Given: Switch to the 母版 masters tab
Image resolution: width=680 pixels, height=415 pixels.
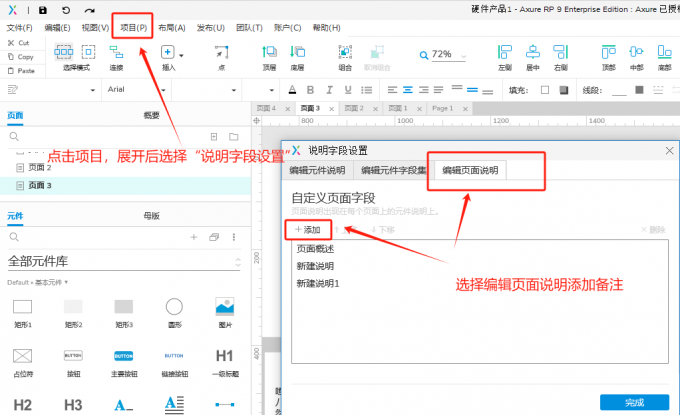Looking at the screenshot, I should (x=151, y=216).
